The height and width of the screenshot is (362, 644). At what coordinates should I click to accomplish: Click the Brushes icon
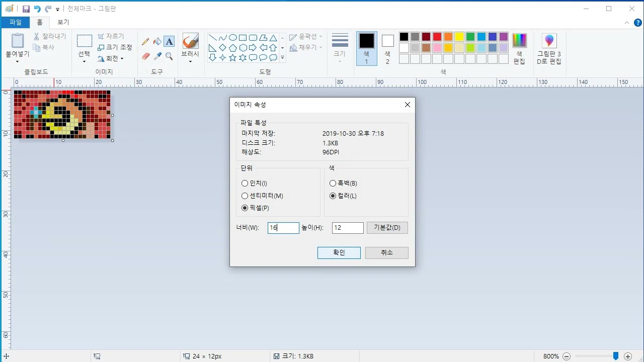click(x=190, y=41)
